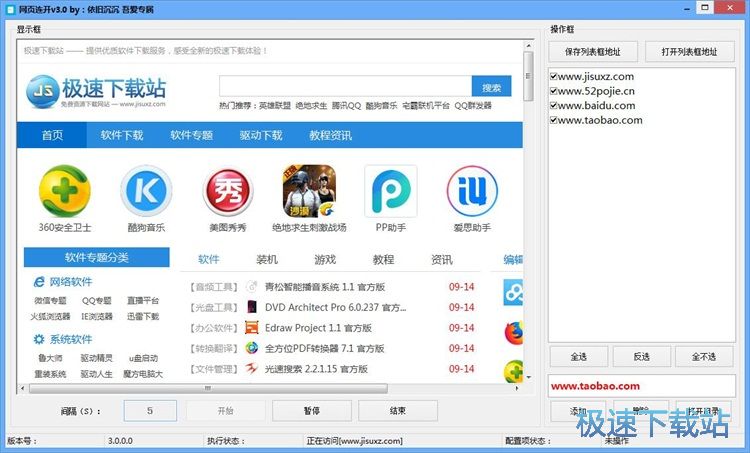Uncheck www.52pojie.cn in the list
The width and height of the screenshot is (750, 453).
553,90
